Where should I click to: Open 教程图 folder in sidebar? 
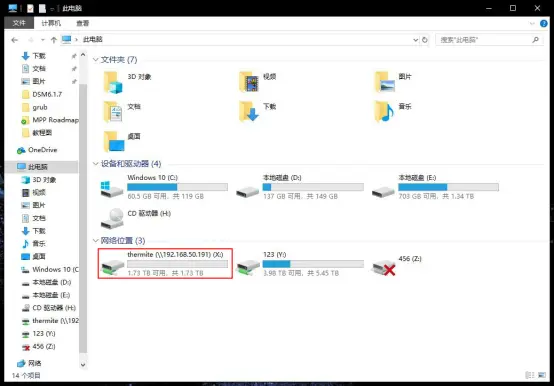pyautogui.click(x=37, y=133)
